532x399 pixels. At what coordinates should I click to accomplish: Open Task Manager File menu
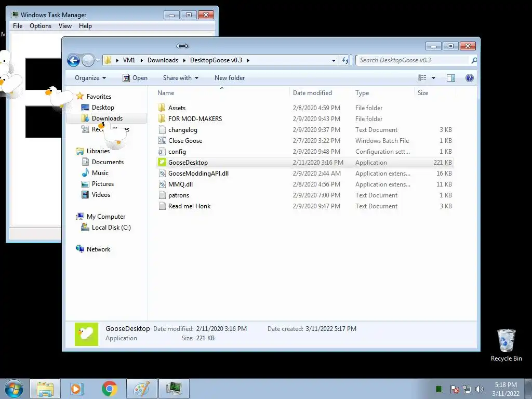point(18,26)
